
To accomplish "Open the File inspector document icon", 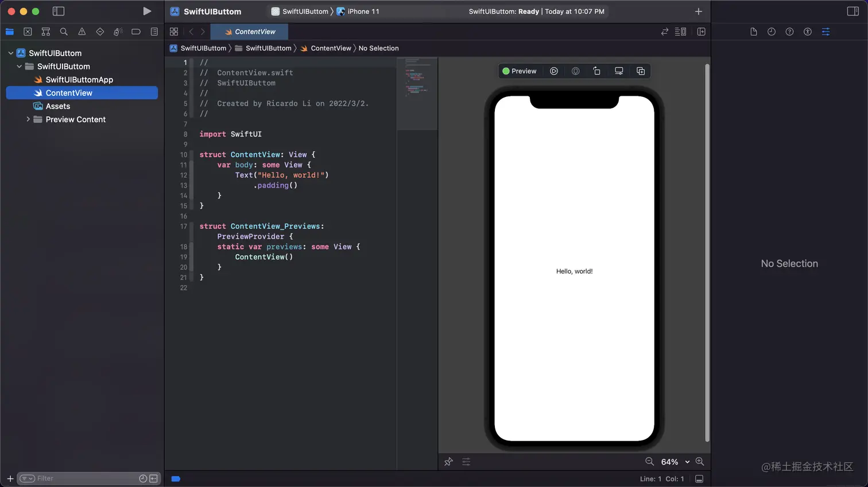I will point(754,32).
